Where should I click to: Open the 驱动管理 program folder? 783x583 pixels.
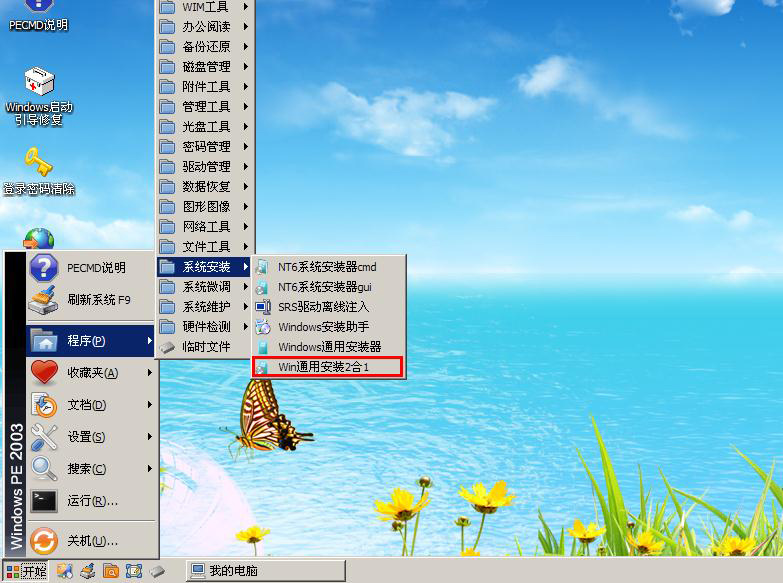[x=204, y=166]
